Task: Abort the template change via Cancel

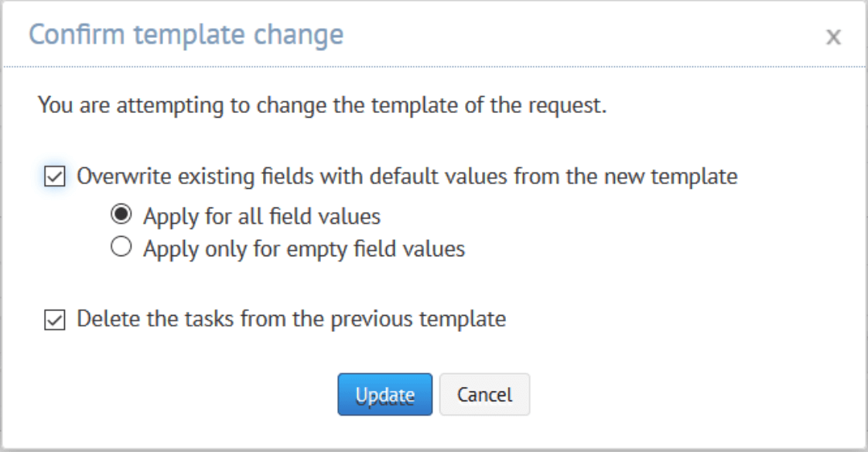Action: [484, 394]
